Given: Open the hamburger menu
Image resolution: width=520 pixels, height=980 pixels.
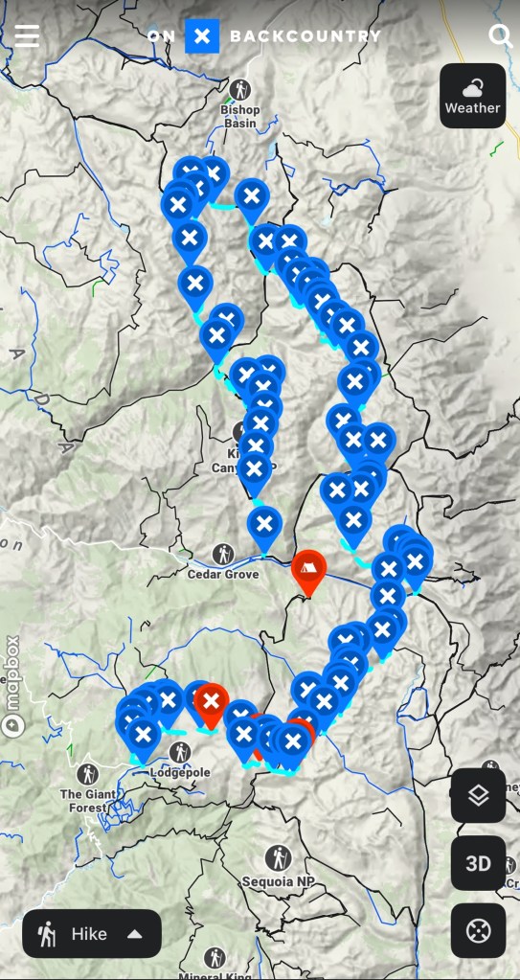Looking at the screenshot, I should (27, 35).
